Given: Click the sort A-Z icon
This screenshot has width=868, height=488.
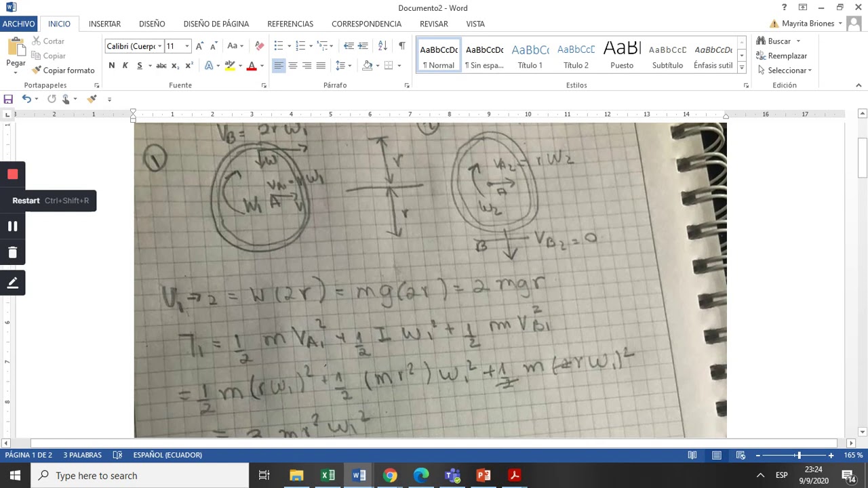Looking at the screenshot, I should (382, 46).
